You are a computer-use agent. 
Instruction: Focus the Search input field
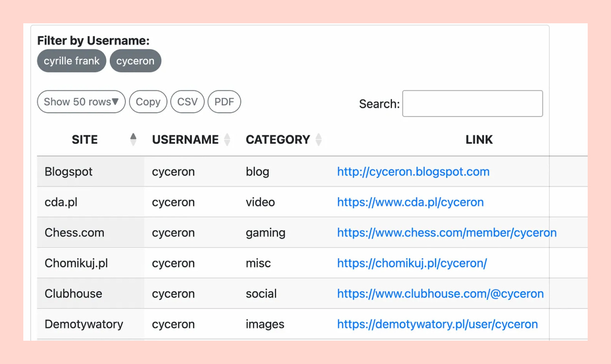tap(473, 103)
